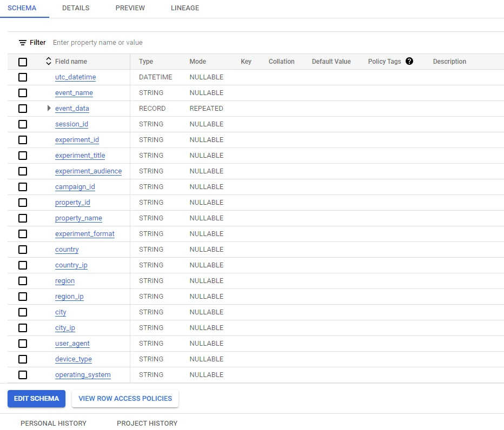Viewport: 504px width, 430px height.
Task: Click the Type column header
Action: pyautogui.click(x=146, y=62)
